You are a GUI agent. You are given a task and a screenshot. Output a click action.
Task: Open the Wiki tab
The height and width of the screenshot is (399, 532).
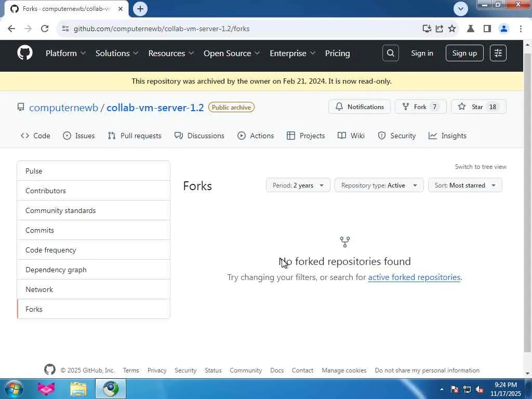click(351, 136)
